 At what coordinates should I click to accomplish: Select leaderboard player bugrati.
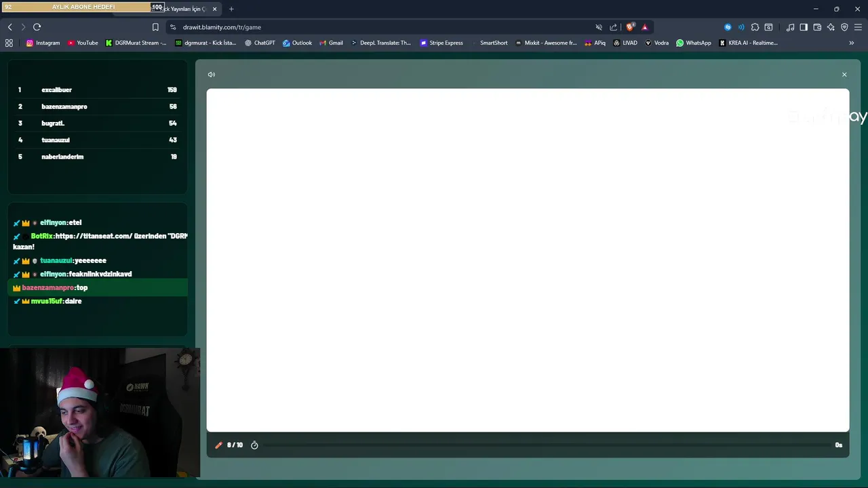coord(98,123)
